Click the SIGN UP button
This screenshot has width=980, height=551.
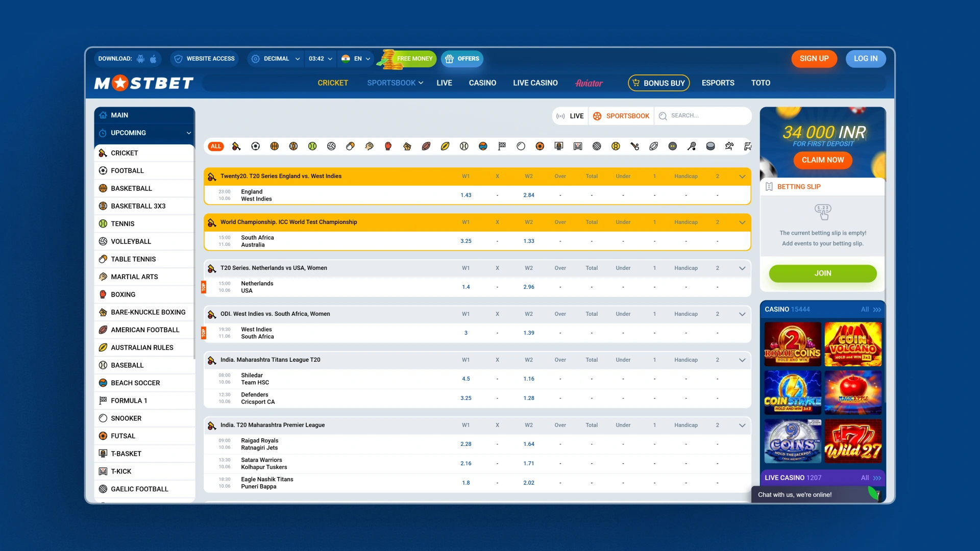814,59
